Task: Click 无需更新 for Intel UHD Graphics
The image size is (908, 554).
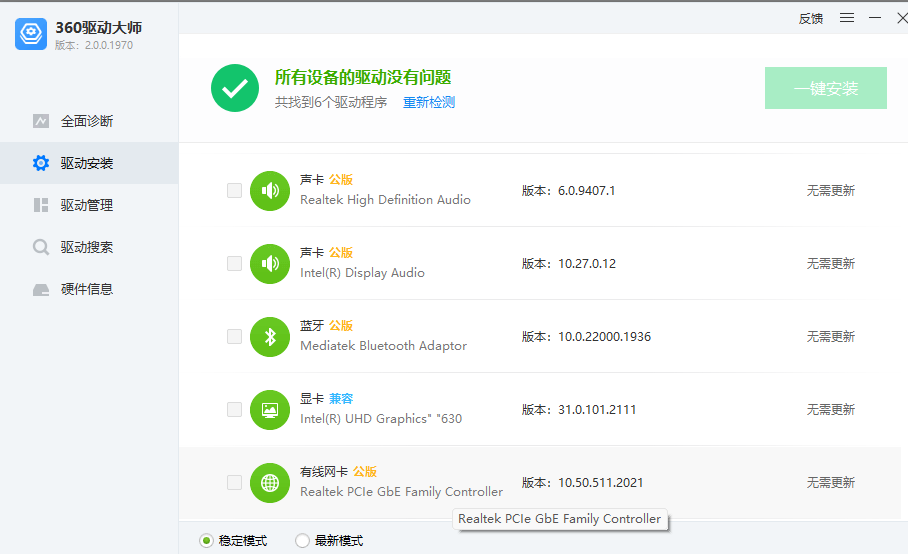Action: pyautogui.click(x=830, y=409)
